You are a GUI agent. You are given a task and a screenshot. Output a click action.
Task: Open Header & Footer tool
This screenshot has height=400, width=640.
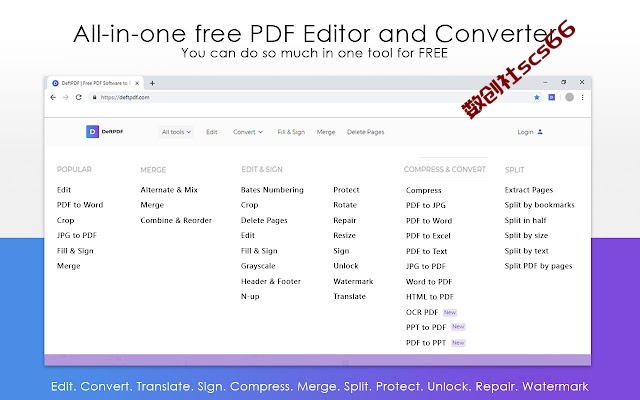[x=271, y=281]
